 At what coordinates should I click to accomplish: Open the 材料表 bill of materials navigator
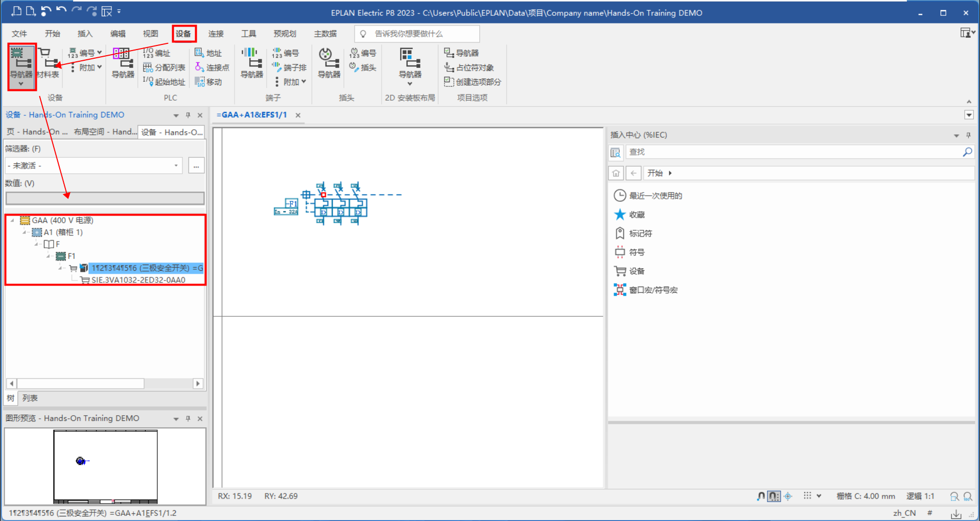pos(48,63)
